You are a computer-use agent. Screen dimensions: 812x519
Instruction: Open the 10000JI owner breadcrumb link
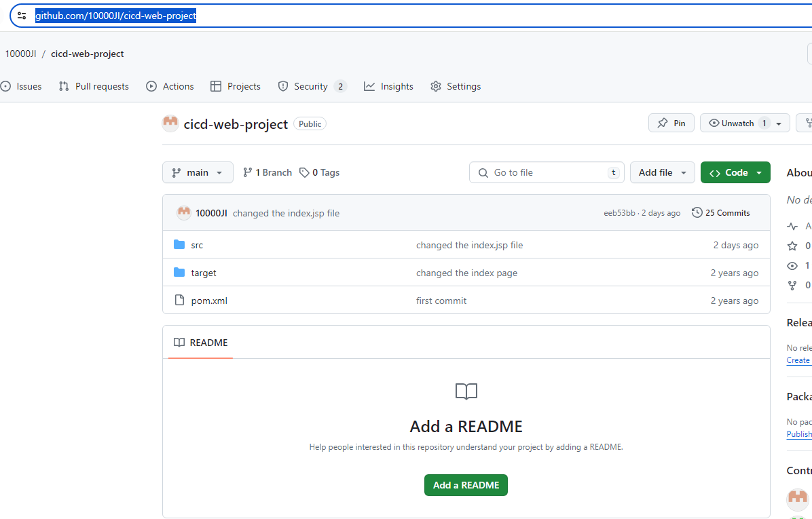[21, 54]
